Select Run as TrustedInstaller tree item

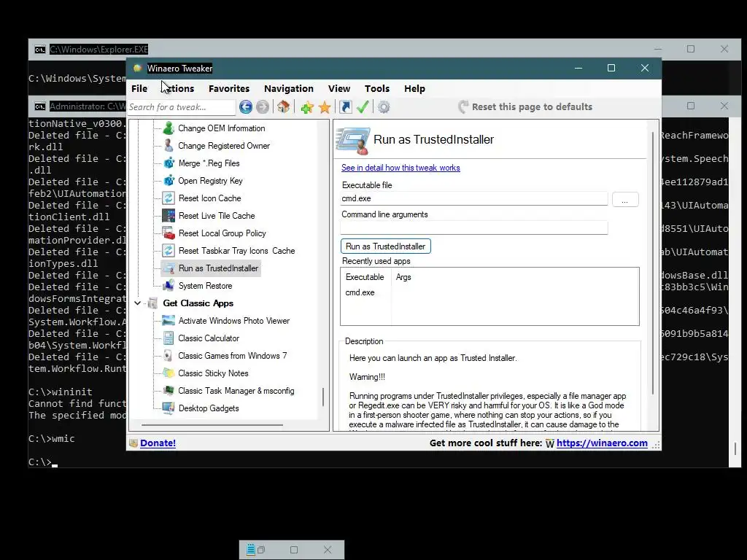click(211, 268)
